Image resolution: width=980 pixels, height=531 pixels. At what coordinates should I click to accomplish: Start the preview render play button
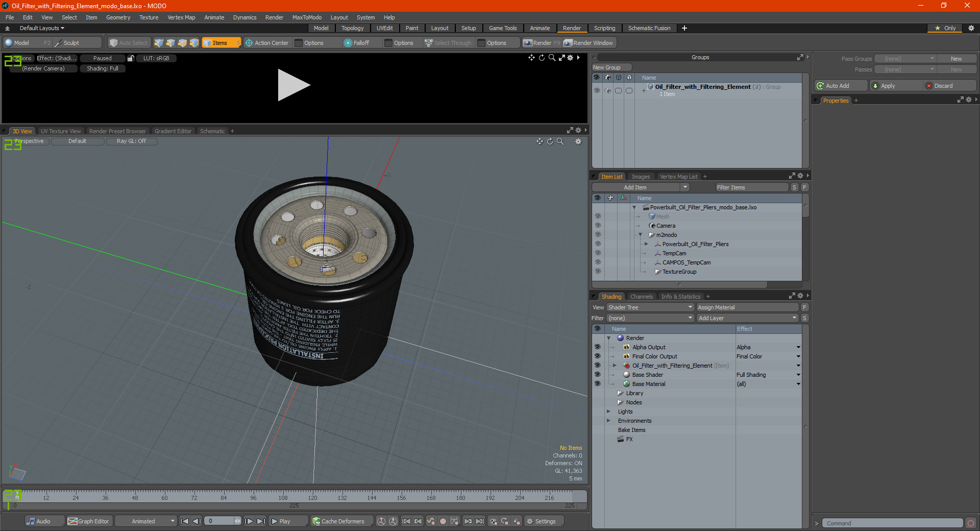[293, 85]
